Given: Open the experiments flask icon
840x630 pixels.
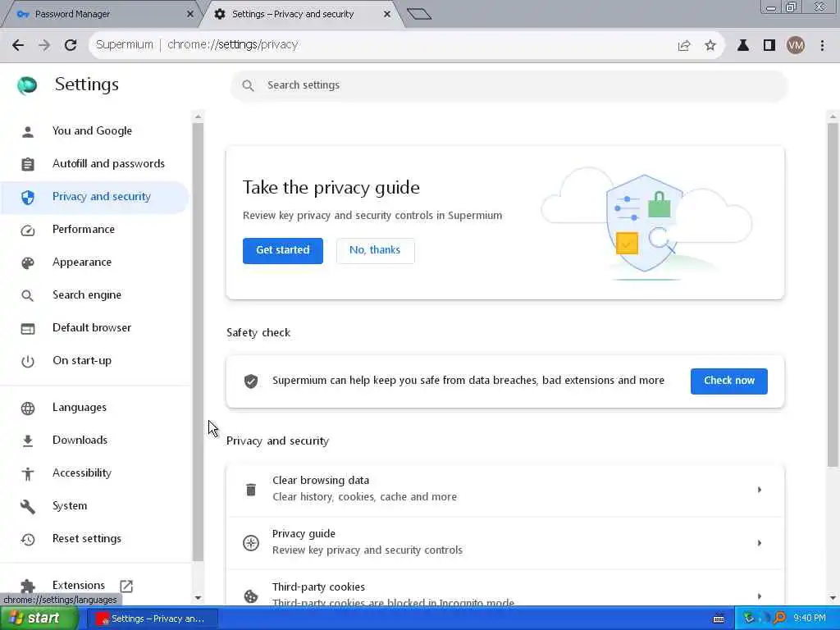Looking at the screenshot, I should pyautogui.click(x=743, y=46).
